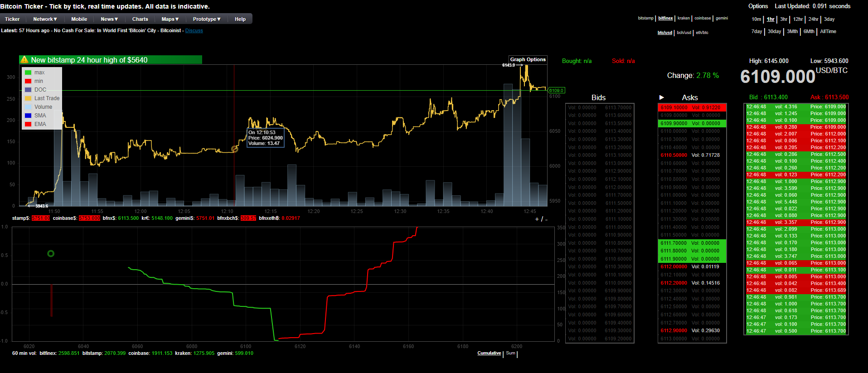Select the gemini exchange
This screenshot has height=373, width=868.
coord(722,18)
